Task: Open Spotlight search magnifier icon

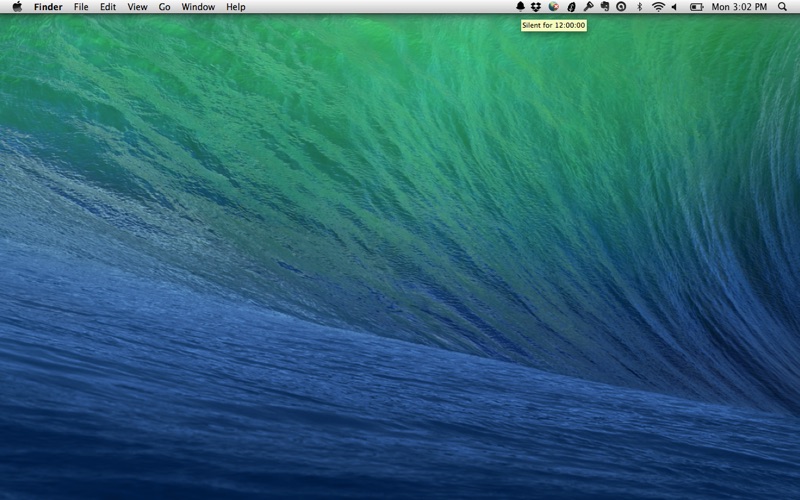Action: coord(782,7)
